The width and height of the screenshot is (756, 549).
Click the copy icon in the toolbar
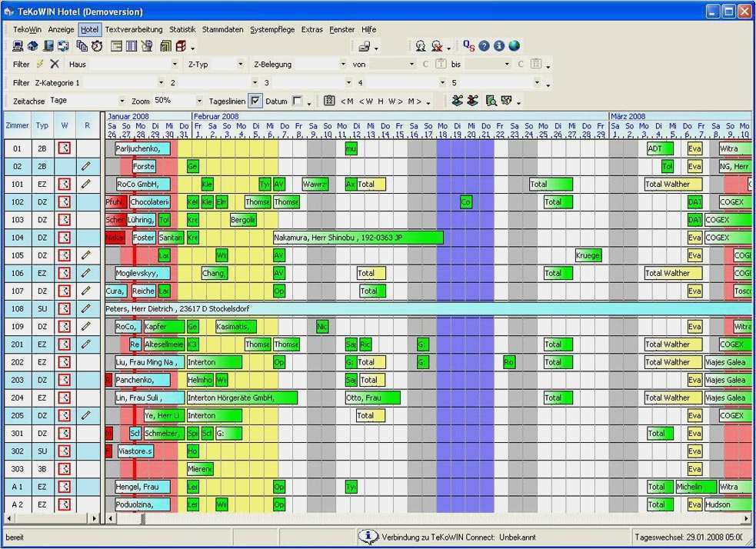coord(82,45)
